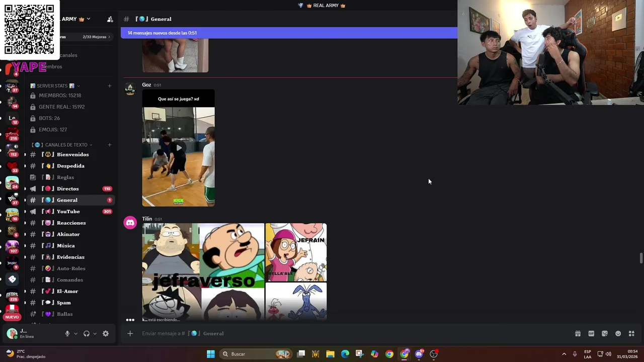The height and width of the screenshot is (362, 644).
Task: Click the Goz username
Action: [x=146, y=85]
